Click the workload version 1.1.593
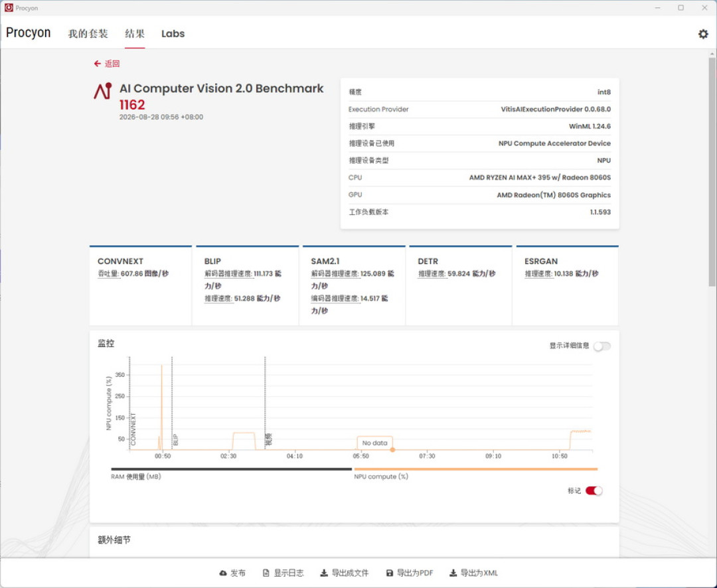The image size is (717, 588). 600,212
